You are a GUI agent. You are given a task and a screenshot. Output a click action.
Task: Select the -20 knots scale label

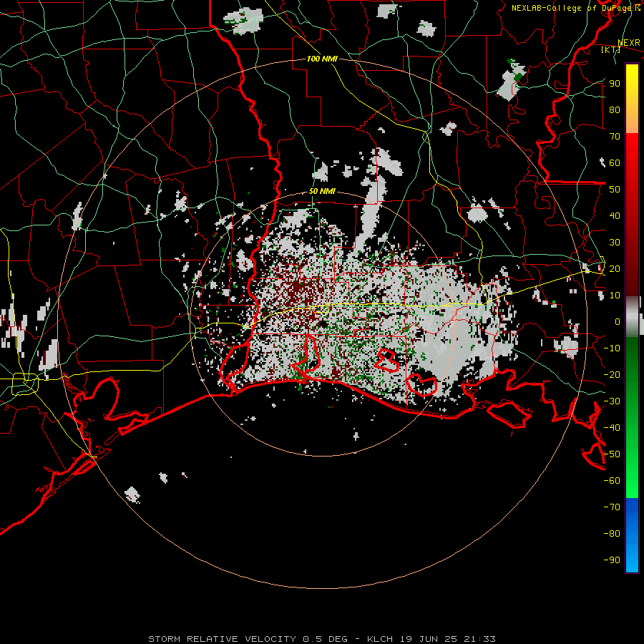coord(612,374)
